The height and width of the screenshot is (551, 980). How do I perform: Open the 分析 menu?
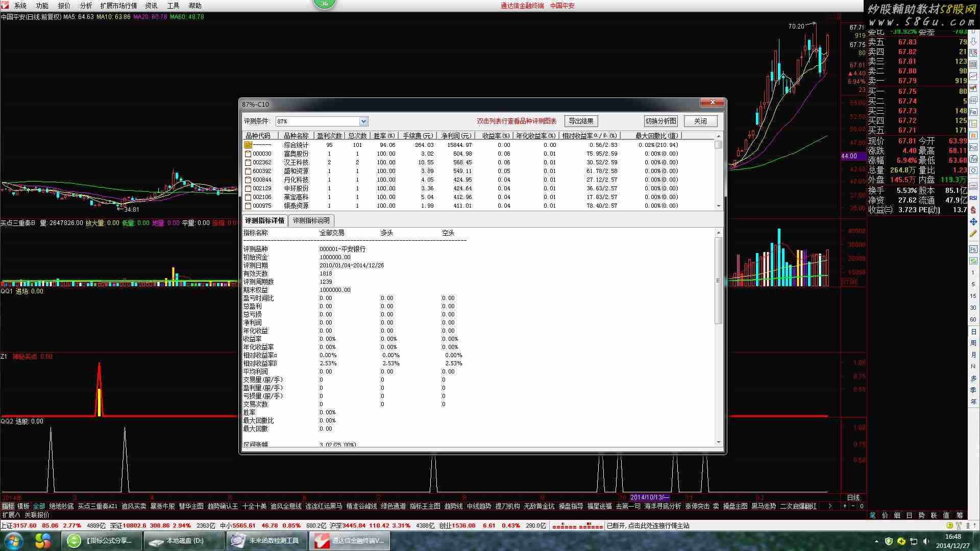[x=86, y=6]
